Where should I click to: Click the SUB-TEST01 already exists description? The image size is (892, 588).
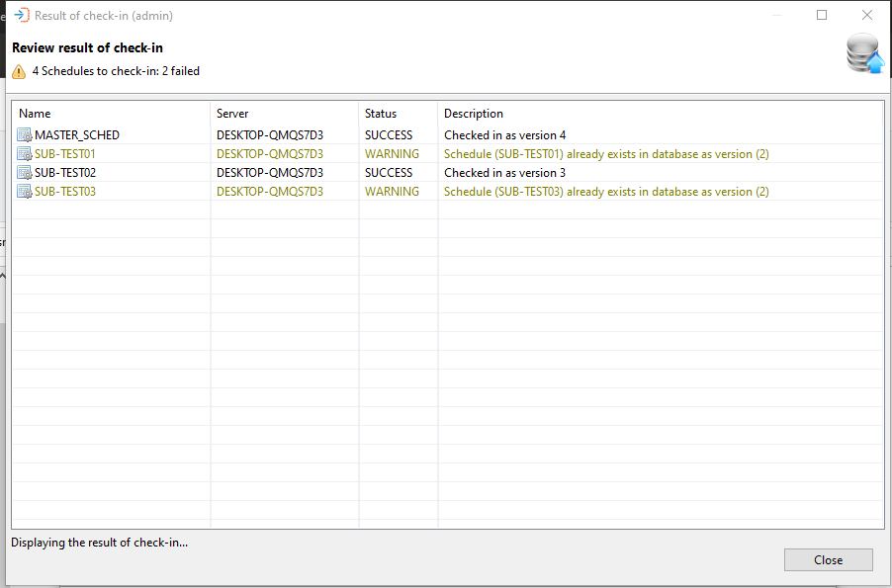[606, 154]
